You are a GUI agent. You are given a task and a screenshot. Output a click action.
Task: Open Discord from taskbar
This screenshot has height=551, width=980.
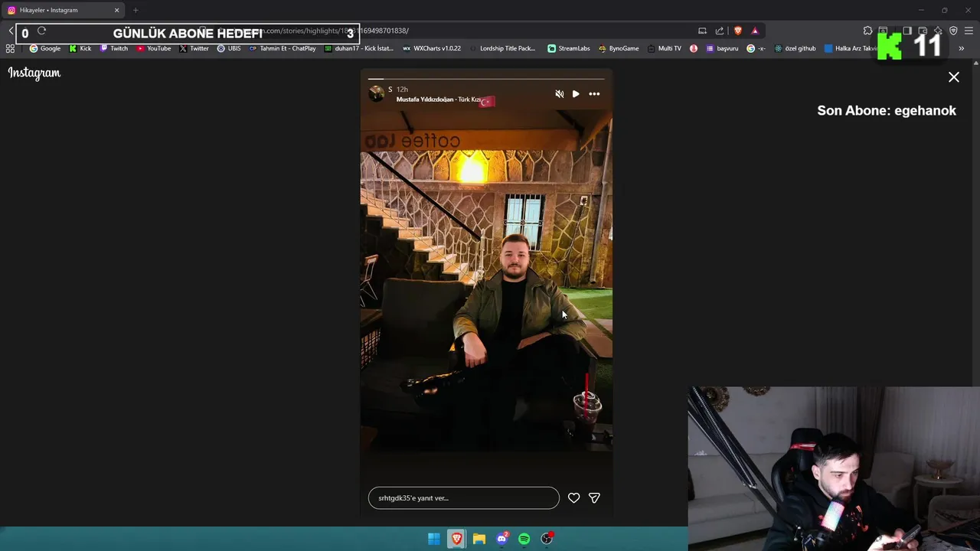click(x=501, y=539)
